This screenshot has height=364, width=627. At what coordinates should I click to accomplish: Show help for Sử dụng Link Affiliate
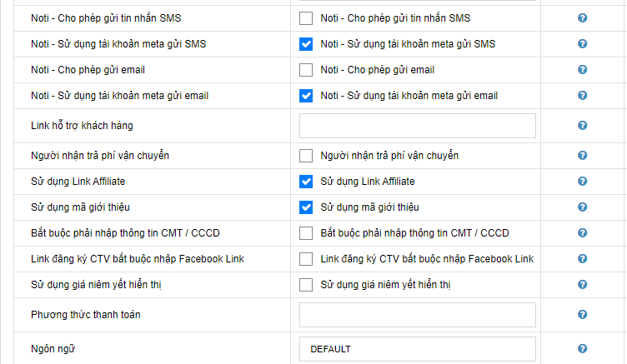click(582, 181)
